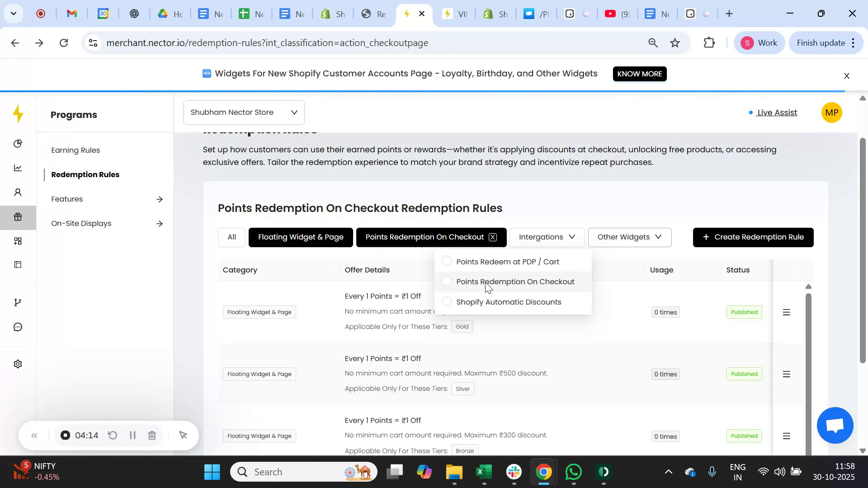Click the Nector lightning logo at top left
Screen dimensions: 868x488
[x=18, y=114]
